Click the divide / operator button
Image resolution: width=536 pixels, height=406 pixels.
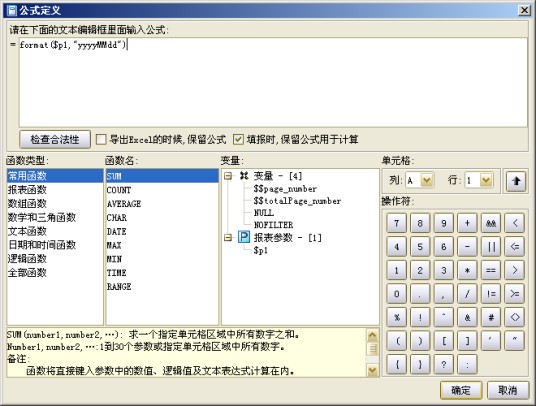coord(467,294)
